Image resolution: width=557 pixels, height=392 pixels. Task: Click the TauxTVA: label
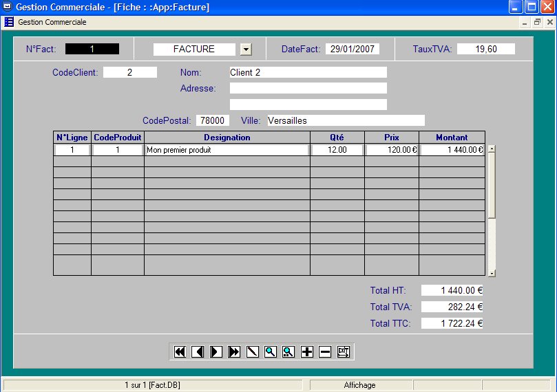(432, 49)
